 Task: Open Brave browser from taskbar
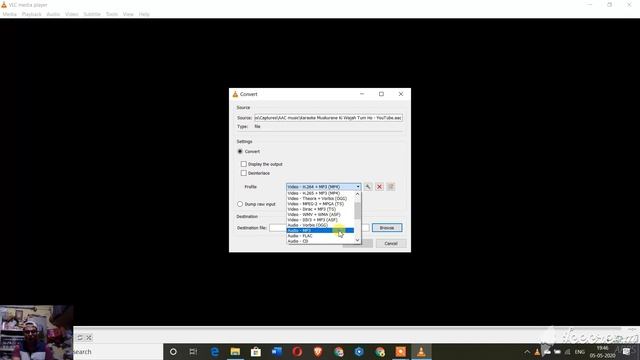coord(318,351)
